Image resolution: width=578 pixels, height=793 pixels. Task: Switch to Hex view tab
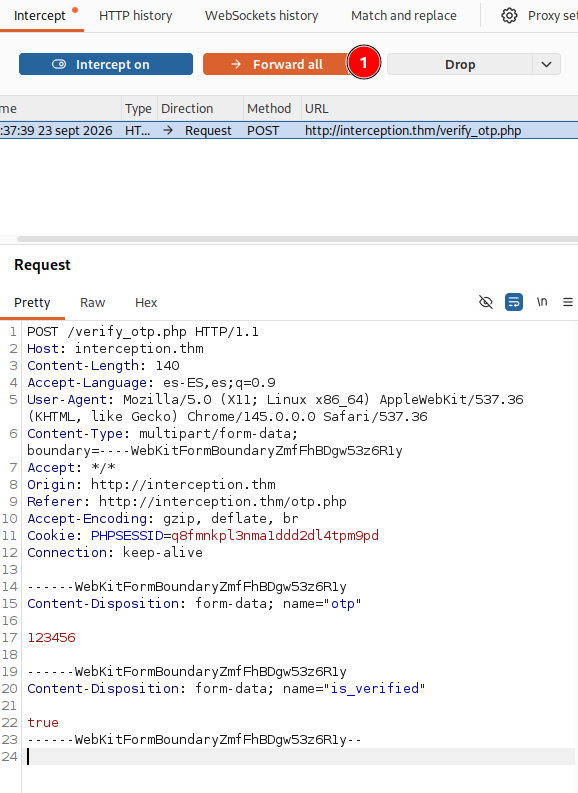click(x=146, y=302)
